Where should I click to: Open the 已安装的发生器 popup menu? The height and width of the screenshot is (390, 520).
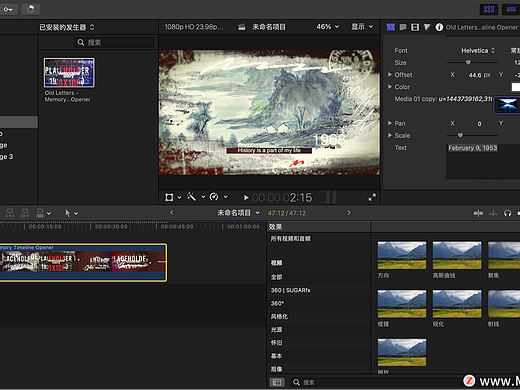67,27
